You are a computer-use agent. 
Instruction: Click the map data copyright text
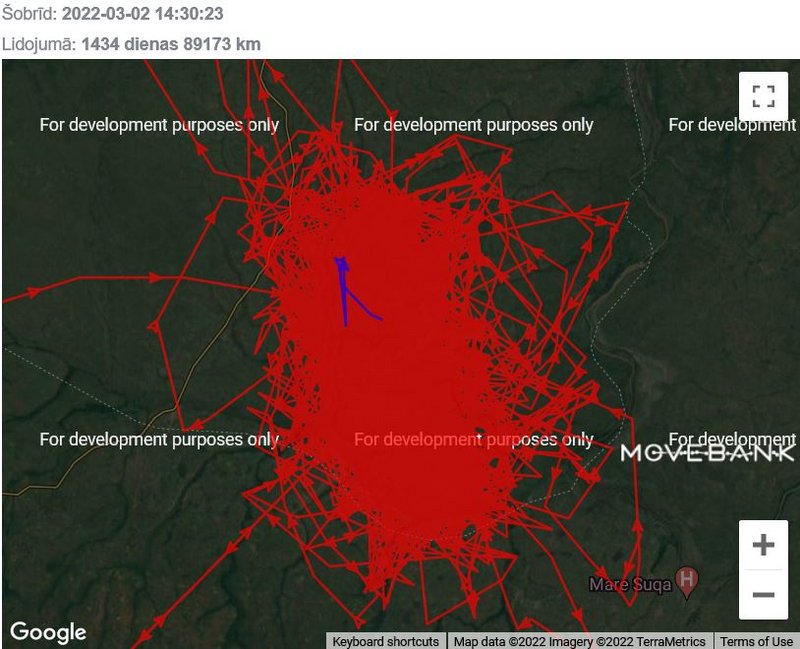(580, 641)
